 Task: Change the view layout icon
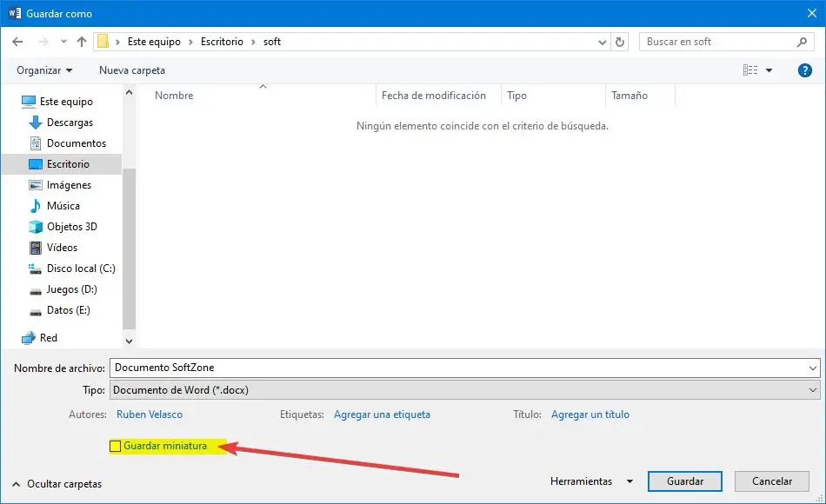pos(750,70)
